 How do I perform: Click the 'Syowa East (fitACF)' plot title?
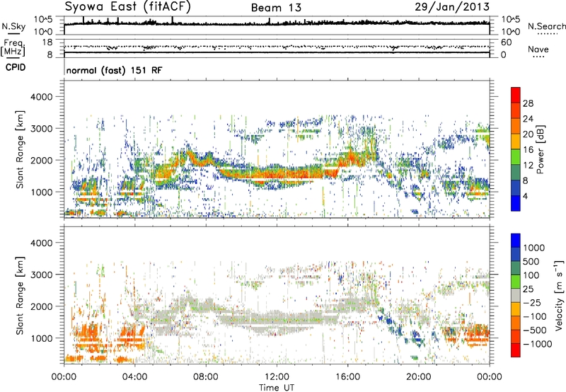128,7
